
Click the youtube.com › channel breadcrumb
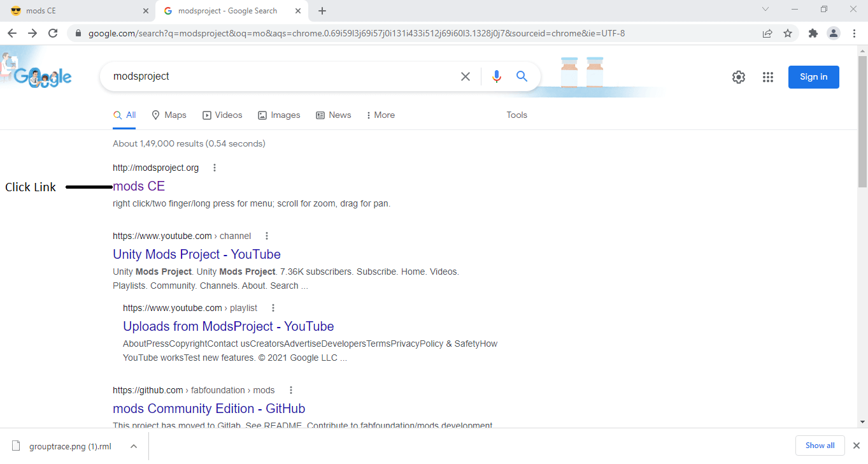tap(181, 236)
